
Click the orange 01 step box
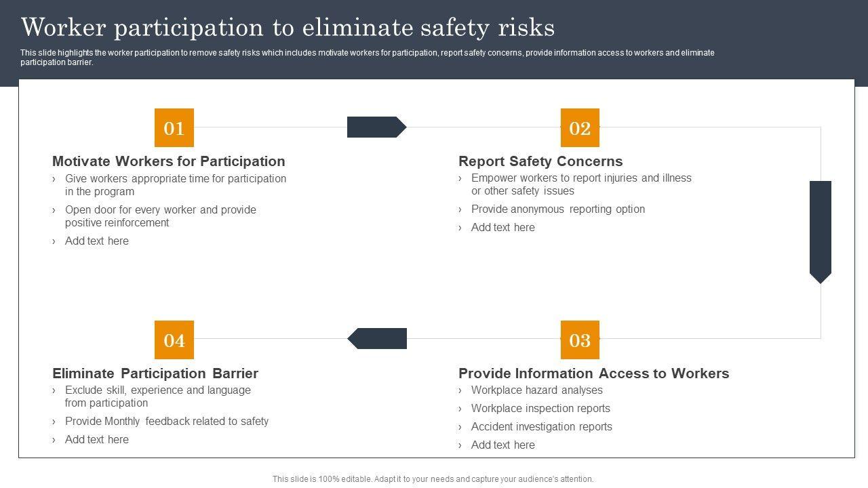(x=174, y=128)
